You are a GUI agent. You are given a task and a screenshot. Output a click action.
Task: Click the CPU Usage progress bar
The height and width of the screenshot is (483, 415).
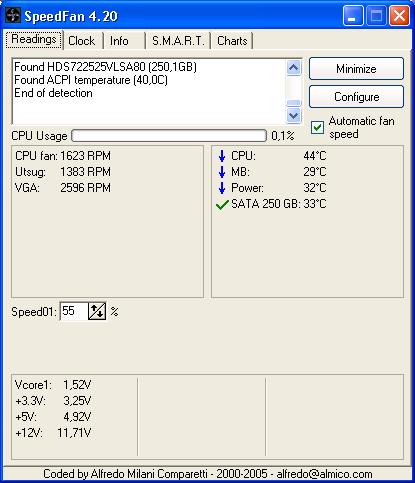pyautogui.click(x=169, y=136)
